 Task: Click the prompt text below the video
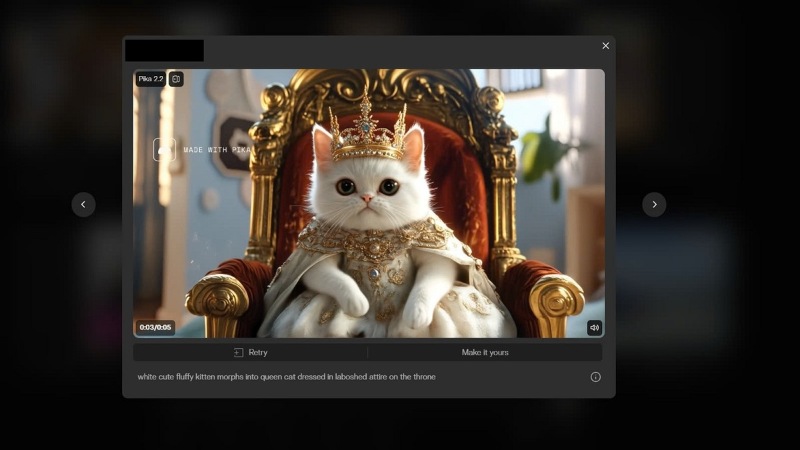286,377
